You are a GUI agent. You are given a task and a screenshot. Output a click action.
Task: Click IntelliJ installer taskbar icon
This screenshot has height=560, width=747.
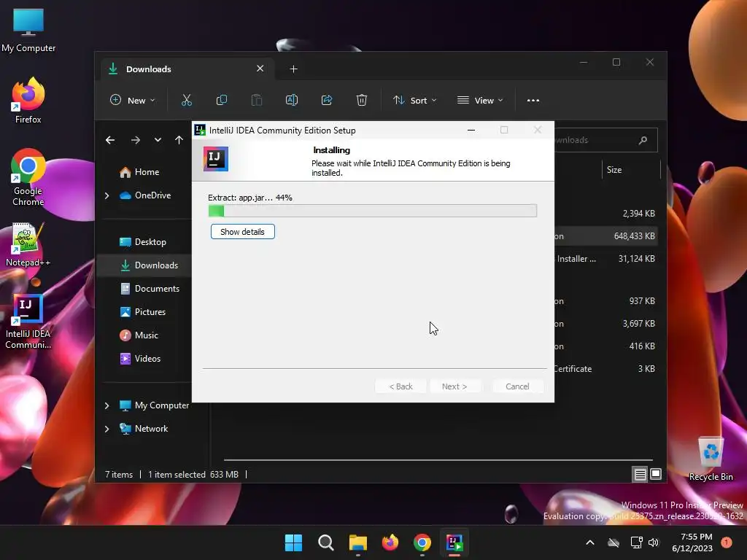tap(454, 542)
